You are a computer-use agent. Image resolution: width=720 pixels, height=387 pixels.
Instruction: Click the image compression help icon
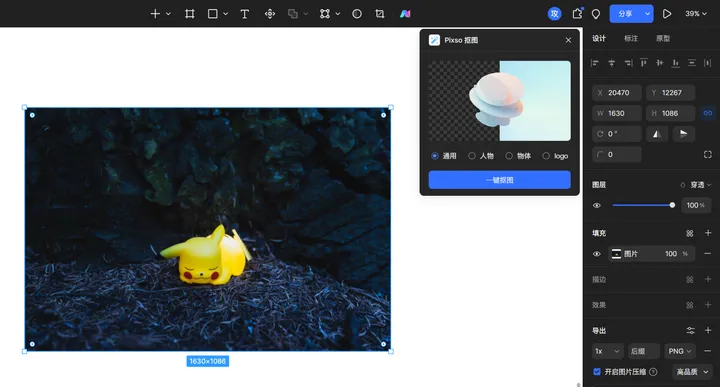tap(653, 372)
